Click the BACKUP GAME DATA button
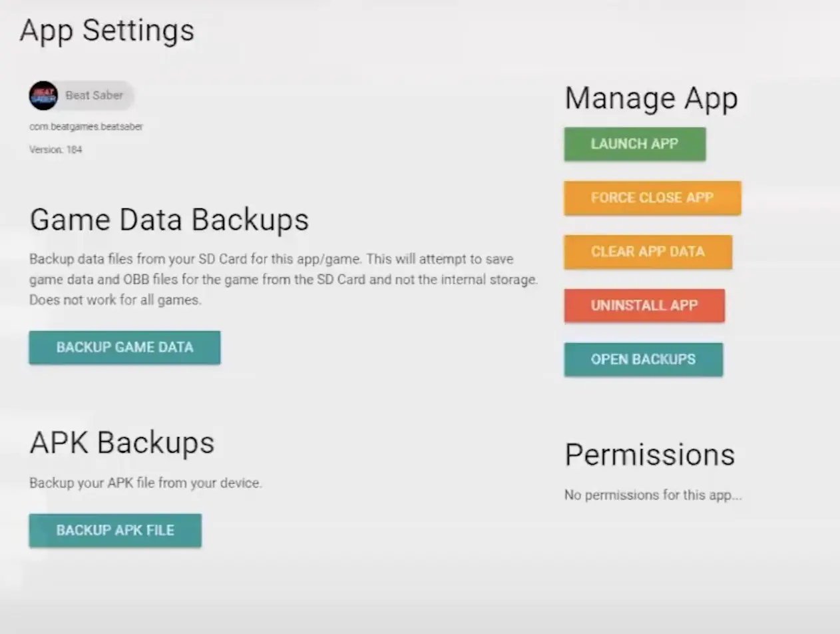The image size is (840, 634). click(x=124, y=348)
